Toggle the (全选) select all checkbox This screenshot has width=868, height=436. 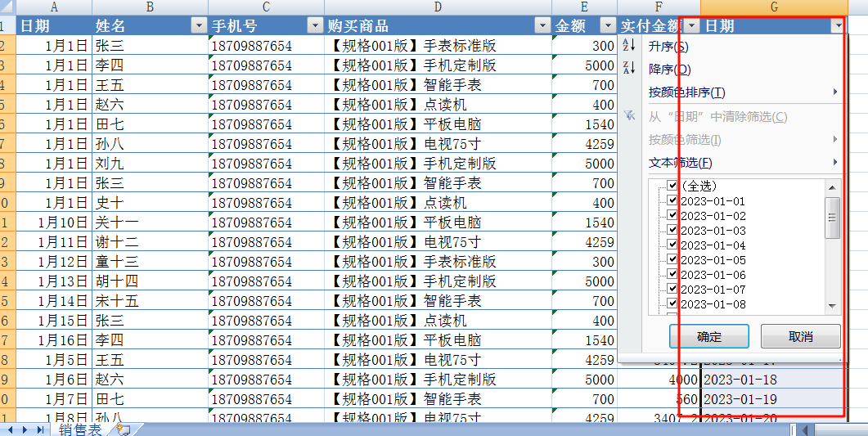[672, 186]
